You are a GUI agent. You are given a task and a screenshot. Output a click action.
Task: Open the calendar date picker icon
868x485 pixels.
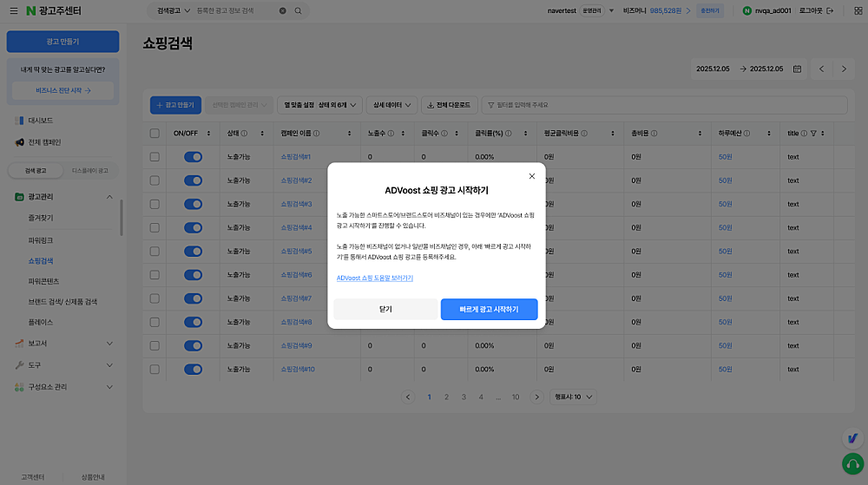[x=797, y=69]
